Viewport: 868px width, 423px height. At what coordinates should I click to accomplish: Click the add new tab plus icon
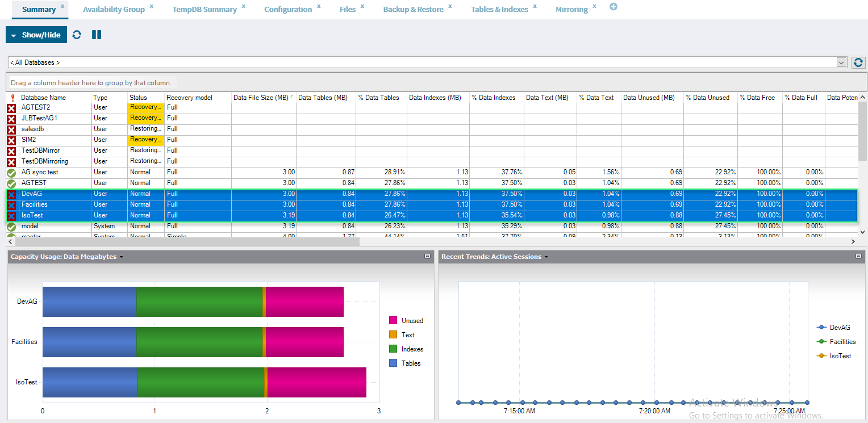click(x=614, y=7)
